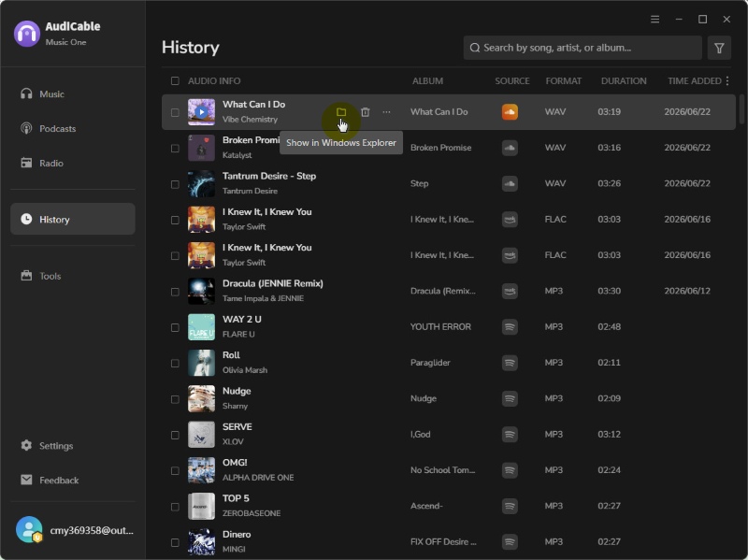748x560 pixels.
Task: Click the FORMAT column header
Action: point(564,81)
